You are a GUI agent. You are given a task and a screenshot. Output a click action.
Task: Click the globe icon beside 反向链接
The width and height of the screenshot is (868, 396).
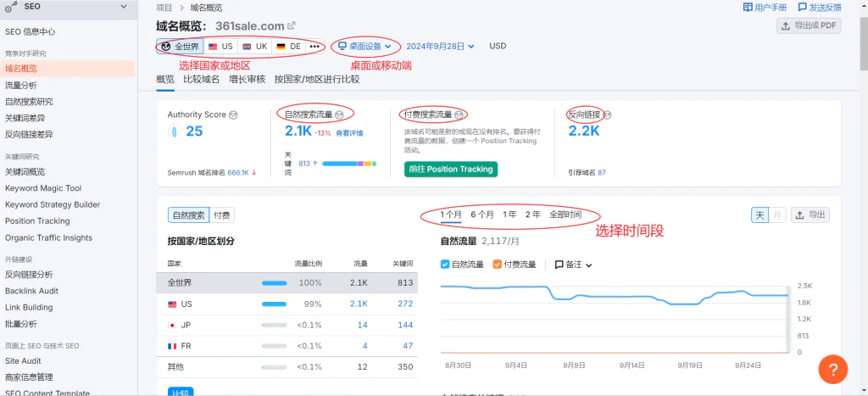[x=607, y=115]
